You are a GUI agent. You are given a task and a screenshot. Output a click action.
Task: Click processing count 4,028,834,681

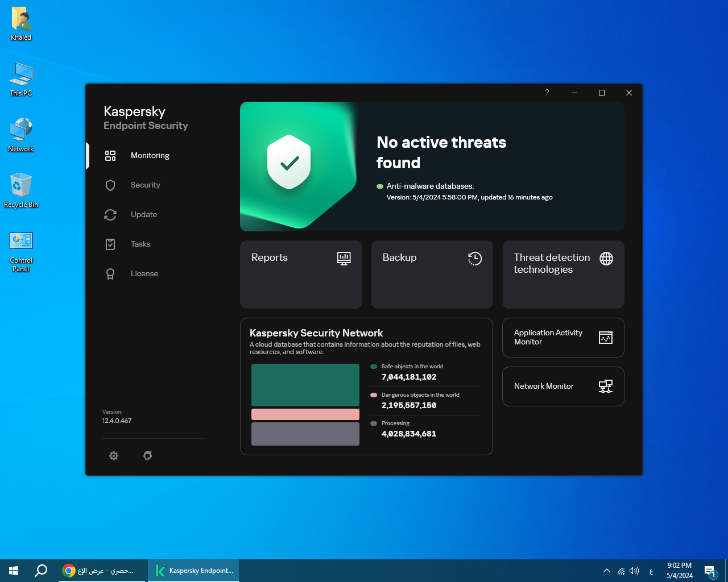409,434
